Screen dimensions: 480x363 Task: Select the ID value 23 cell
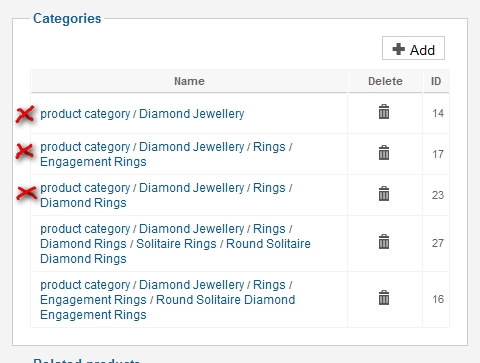click(438, 195)
